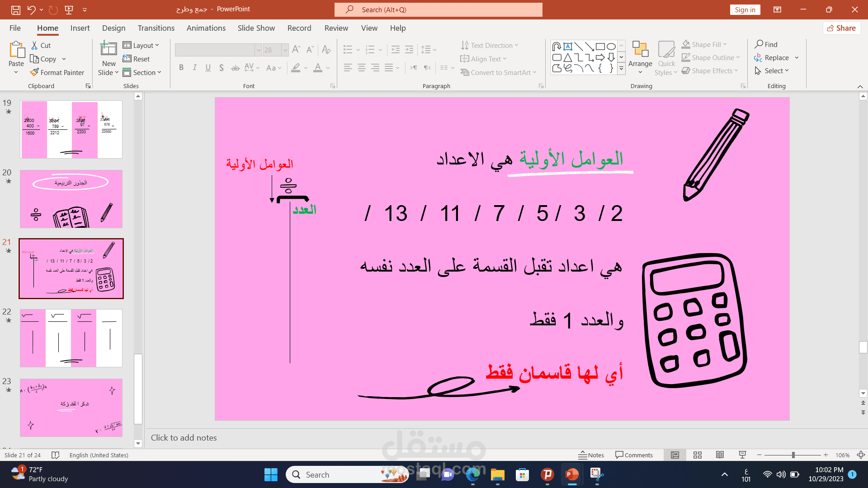Screen dimensions: 868x488
Task: Clear all formatting icon
Action: [326, 49]
